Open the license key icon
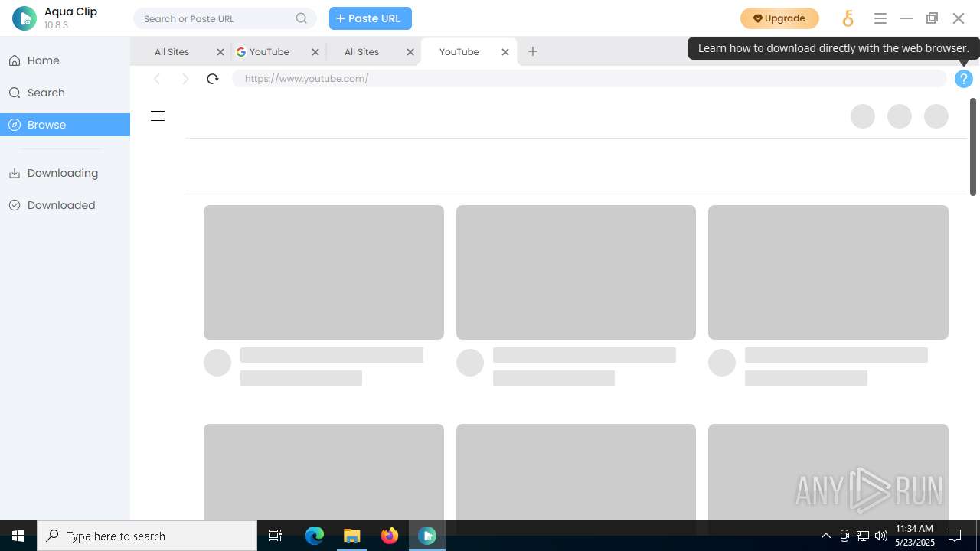The image size is (980, 551). point(848,18)
